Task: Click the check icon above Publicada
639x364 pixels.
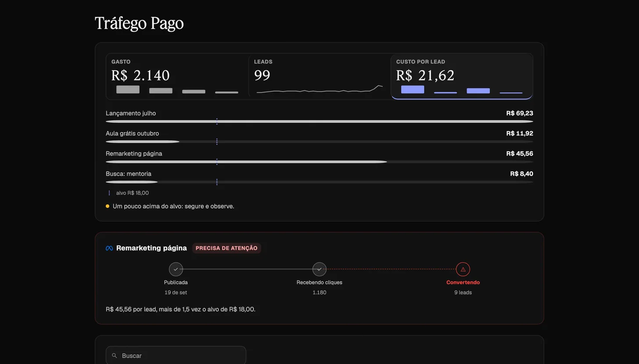Action: click(x=176, y=269)
